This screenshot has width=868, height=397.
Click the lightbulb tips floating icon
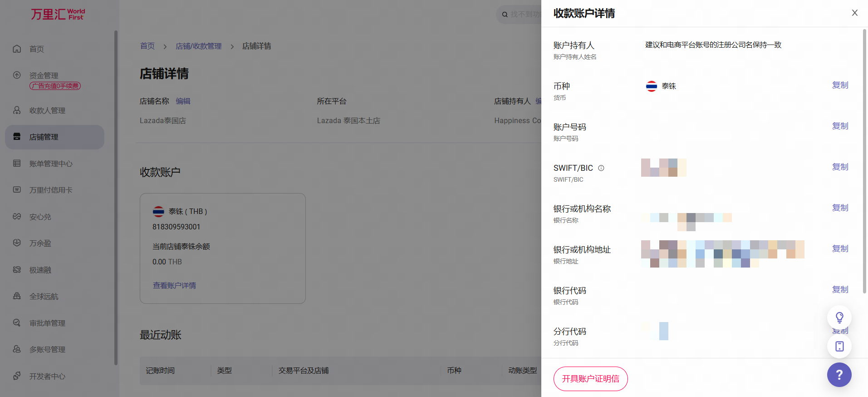[839, 317]
